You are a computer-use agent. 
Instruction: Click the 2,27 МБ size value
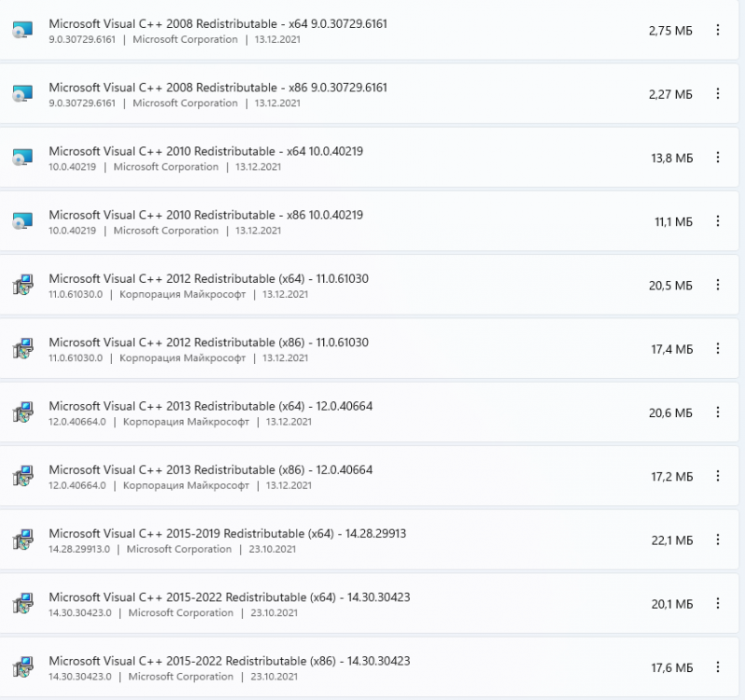pyautogui.click(x=670, y=93)
